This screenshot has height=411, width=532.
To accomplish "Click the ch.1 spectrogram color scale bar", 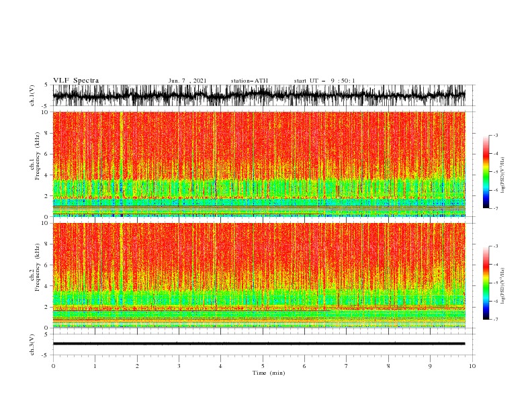I will click(x=486, y=172).
